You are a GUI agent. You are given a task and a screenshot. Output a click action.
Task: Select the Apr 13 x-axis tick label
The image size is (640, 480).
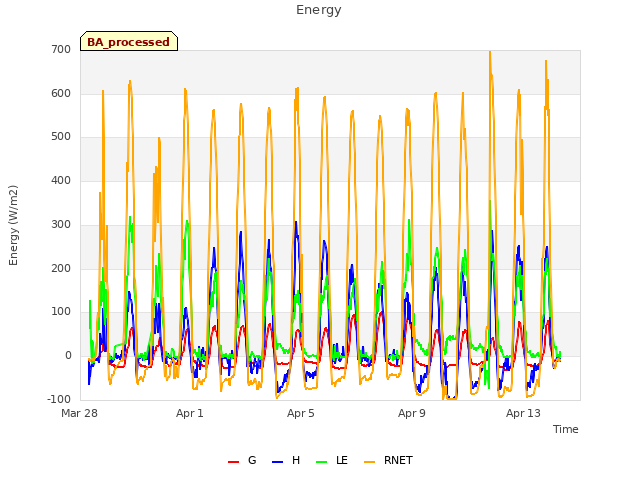[x=523, y=413]
